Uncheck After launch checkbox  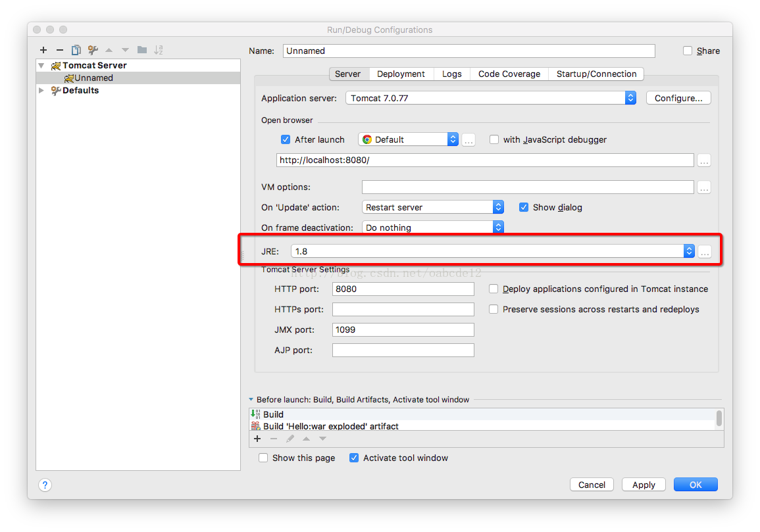click(x=286, y=139)
